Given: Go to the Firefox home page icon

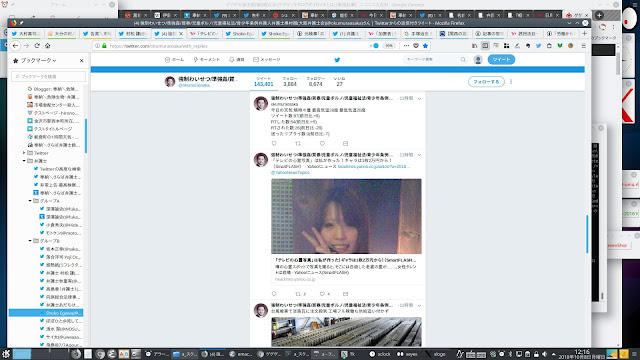Looking at the screenshot, I should 48,46.
